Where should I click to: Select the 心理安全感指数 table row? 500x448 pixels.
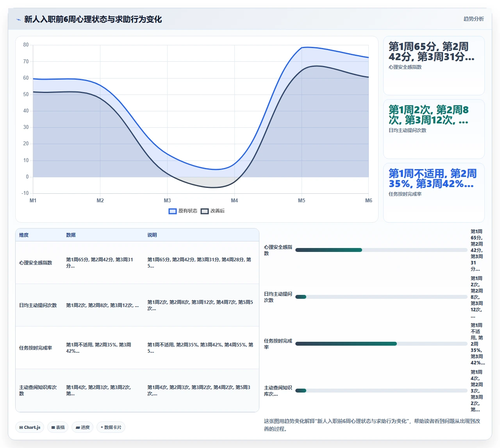pyautogui.click(x=137, y=262)
